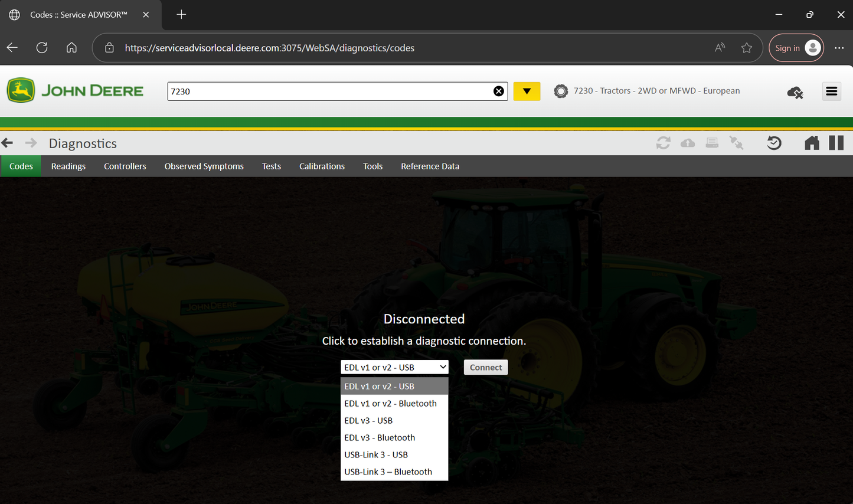This screenshot has width=853, height=504.
Task: Click the refresh arrows icon in Diagnostics bar
Action: pos(663,143)
